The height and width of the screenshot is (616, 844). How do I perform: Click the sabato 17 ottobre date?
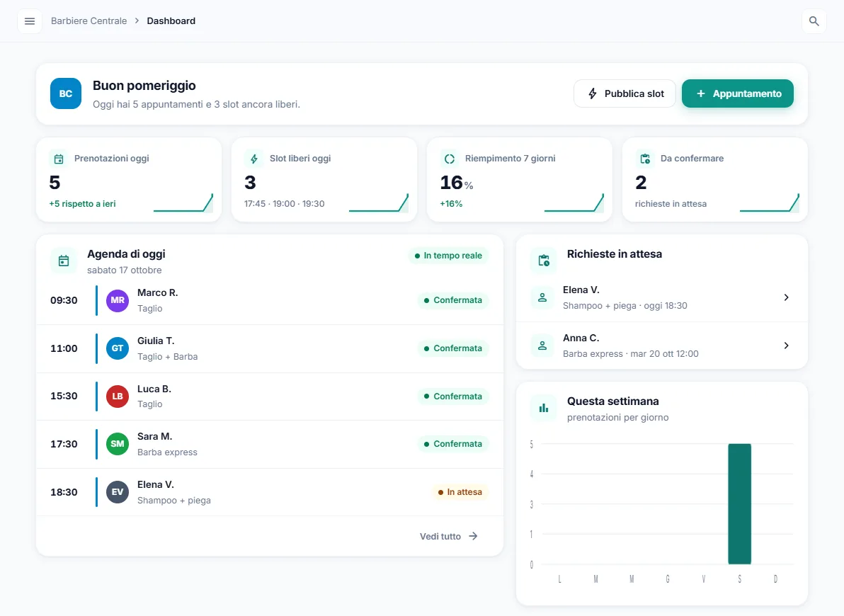point(125,270)
